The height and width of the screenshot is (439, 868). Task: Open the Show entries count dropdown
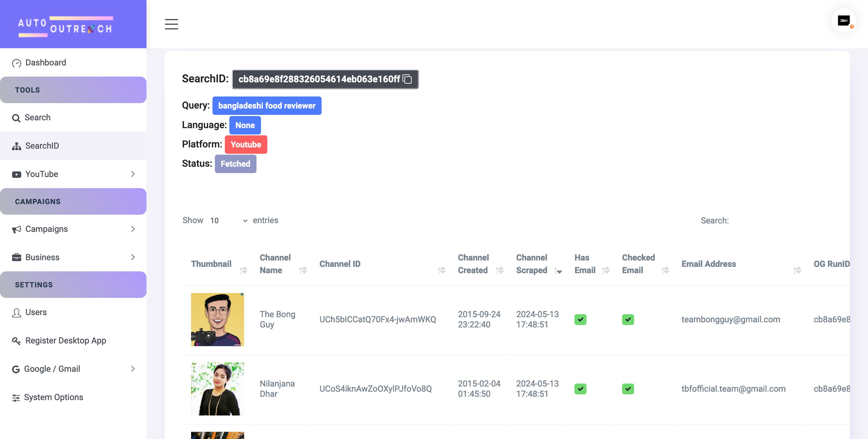point(228,220)
